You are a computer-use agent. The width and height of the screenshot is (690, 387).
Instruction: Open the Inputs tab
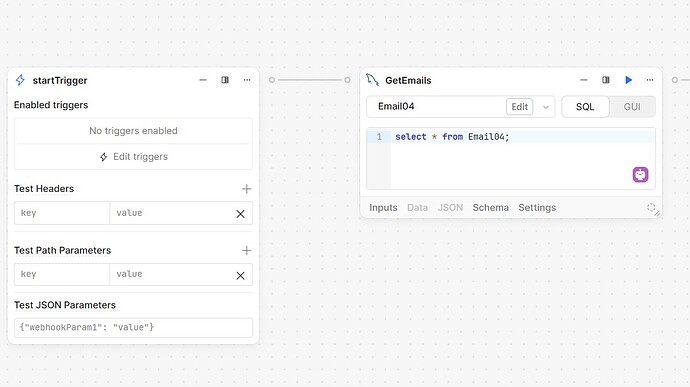383,207
